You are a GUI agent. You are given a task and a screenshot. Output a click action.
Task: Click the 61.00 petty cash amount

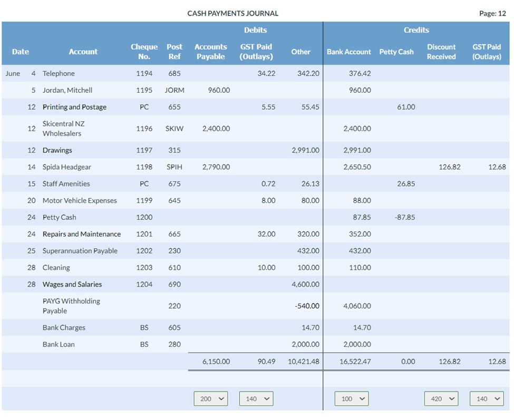point(406,107)
